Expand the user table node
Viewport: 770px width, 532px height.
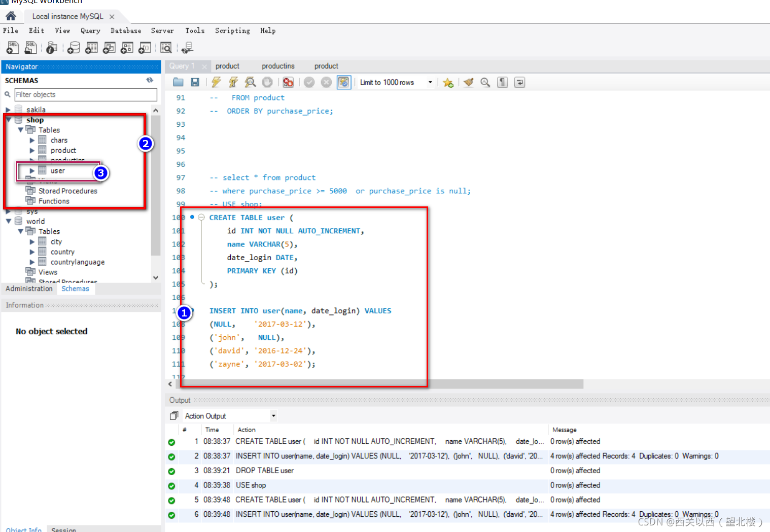[32, 171]
